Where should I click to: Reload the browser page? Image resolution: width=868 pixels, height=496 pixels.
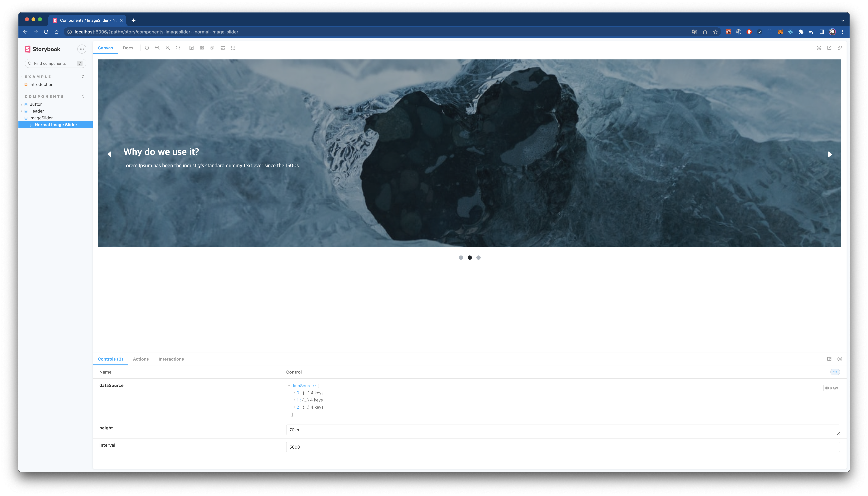click(46, 32)
